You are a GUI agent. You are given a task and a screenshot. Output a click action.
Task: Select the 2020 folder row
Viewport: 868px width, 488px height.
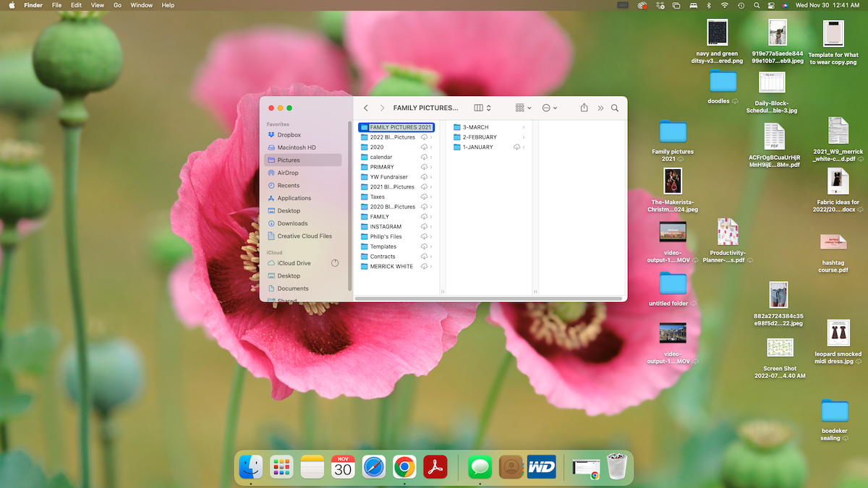(396, 147)
